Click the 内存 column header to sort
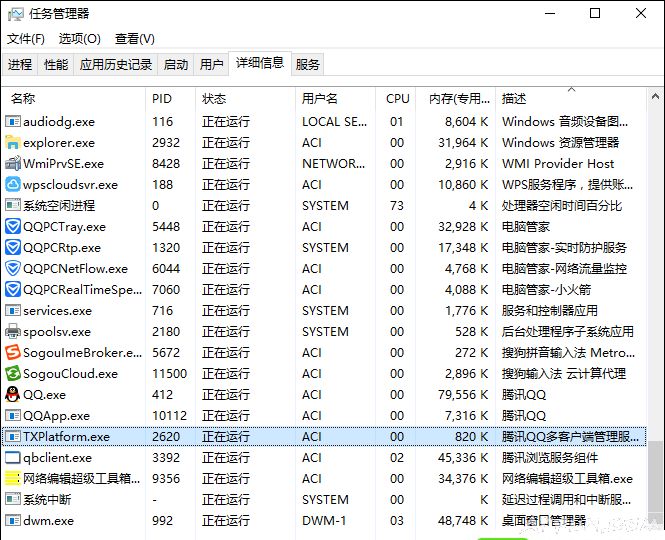This screenshot has height=540, width=665. [x=455, y=99]
